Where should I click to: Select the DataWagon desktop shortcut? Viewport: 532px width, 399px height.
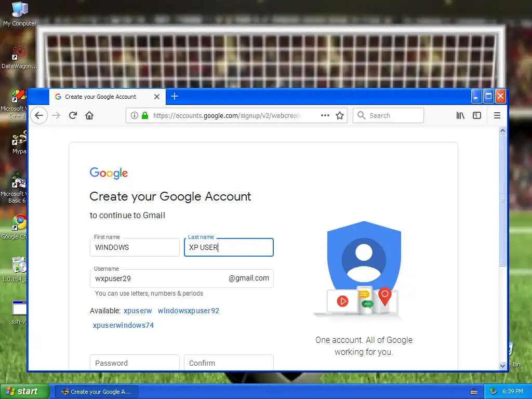click(x=19, y=57)
